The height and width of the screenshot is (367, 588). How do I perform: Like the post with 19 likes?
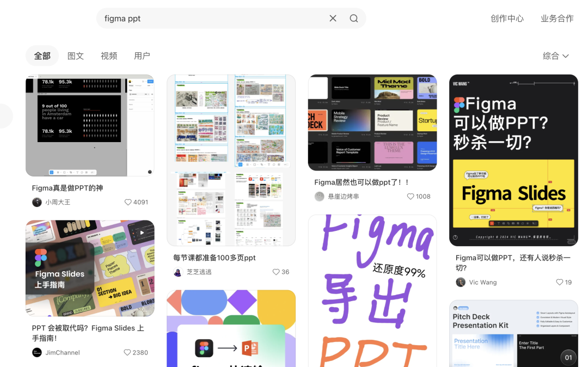560,282
